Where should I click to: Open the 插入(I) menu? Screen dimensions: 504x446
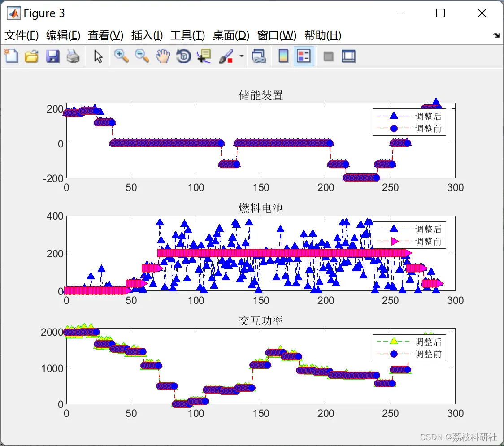pos(147,35)
